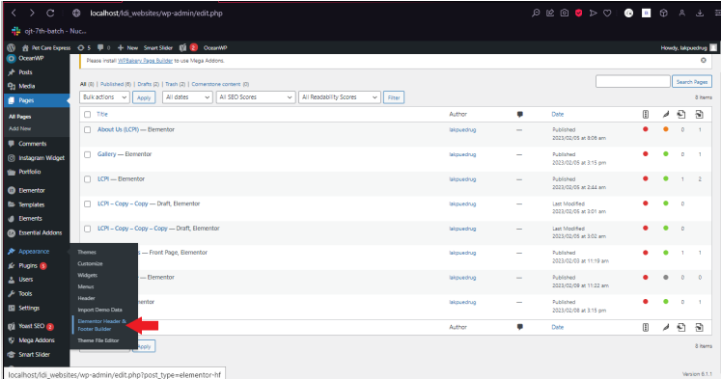Open the Bulk actions dropdown

pos(104,97)
